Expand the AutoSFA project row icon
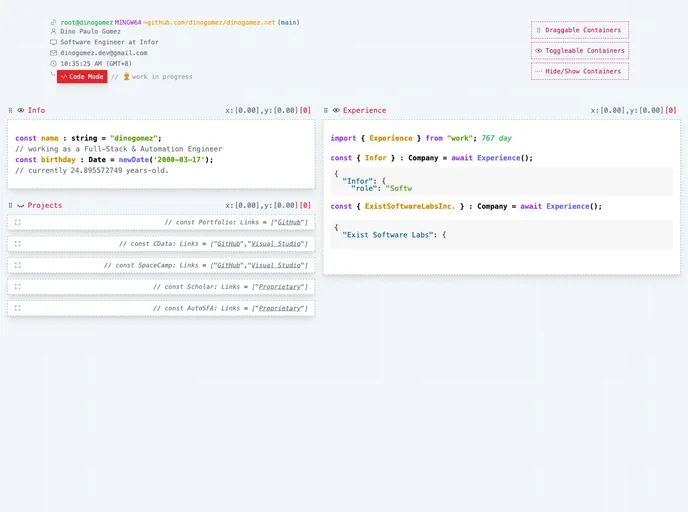 18,308
